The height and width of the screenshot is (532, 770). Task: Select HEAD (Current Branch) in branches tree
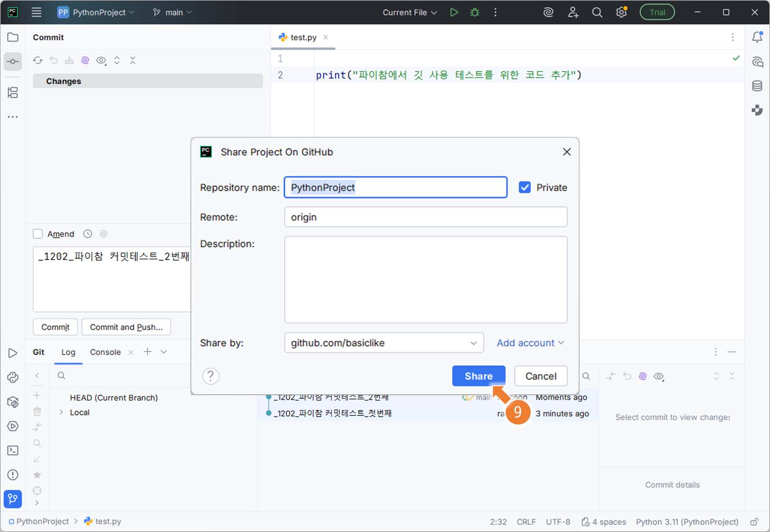(114, 397)
